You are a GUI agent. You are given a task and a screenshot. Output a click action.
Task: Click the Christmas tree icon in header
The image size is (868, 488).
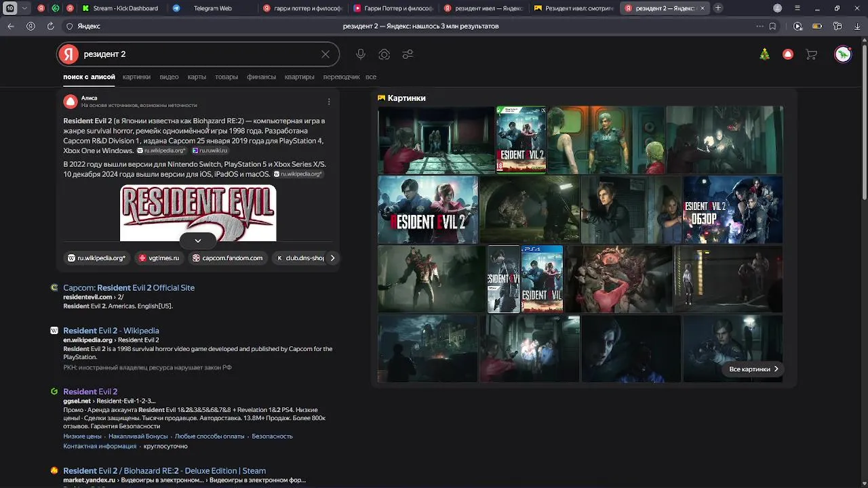coord(764,54)
